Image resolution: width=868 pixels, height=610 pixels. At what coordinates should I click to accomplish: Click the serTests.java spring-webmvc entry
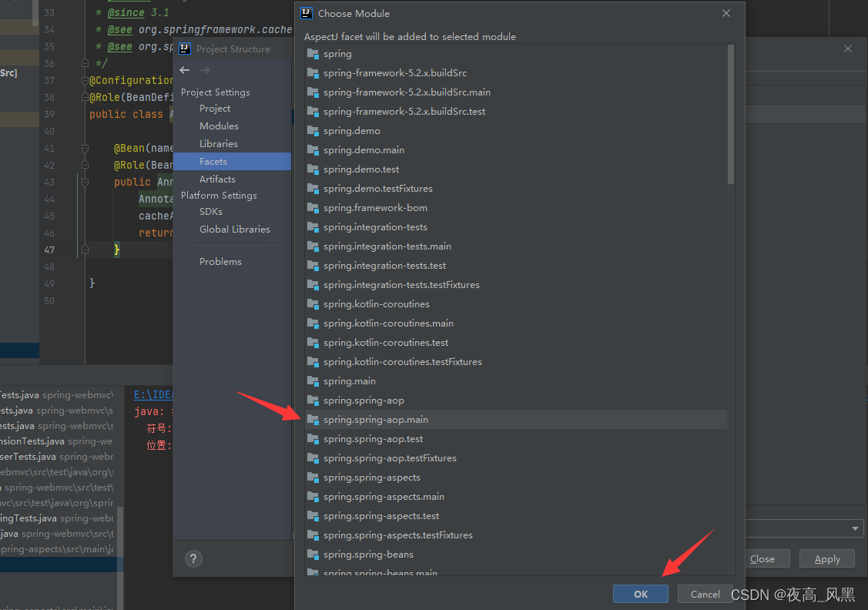[56, 457]
